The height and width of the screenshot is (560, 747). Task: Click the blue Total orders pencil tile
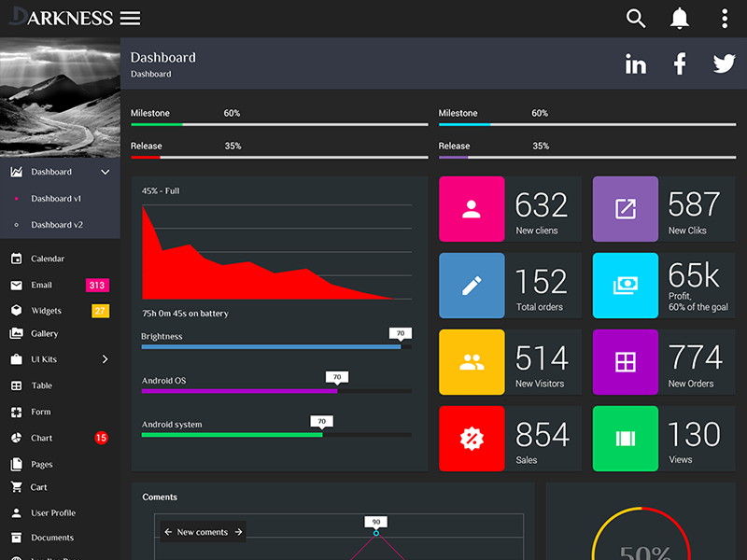472,286
